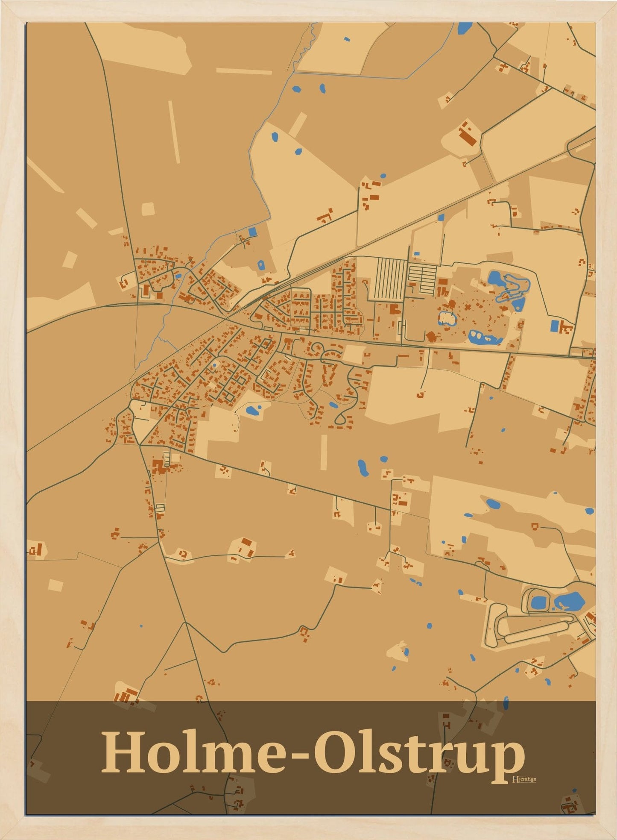Click the HjemEgn logo's large H letter

pyautogui.click(x=514, y=779)
